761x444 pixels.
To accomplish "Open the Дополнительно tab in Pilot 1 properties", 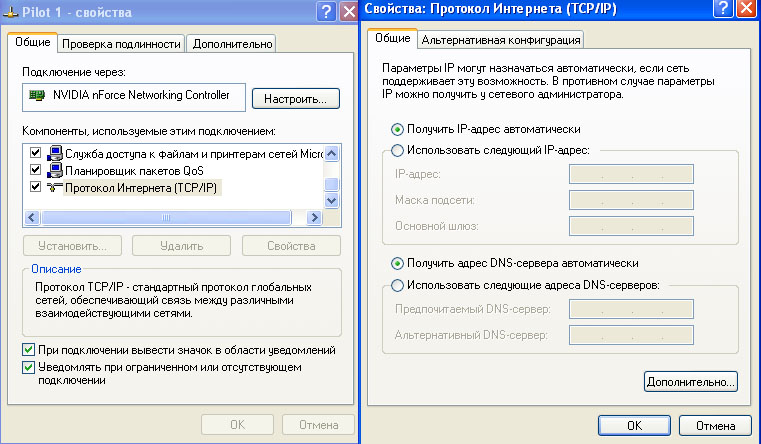I will [x=232, y=44].
